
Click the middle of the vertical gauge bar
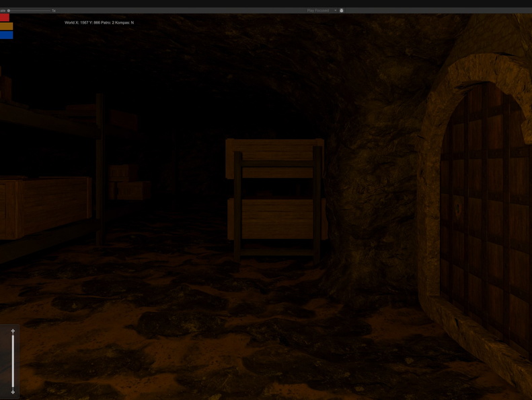pyautogui.click(x=13, y=362)
